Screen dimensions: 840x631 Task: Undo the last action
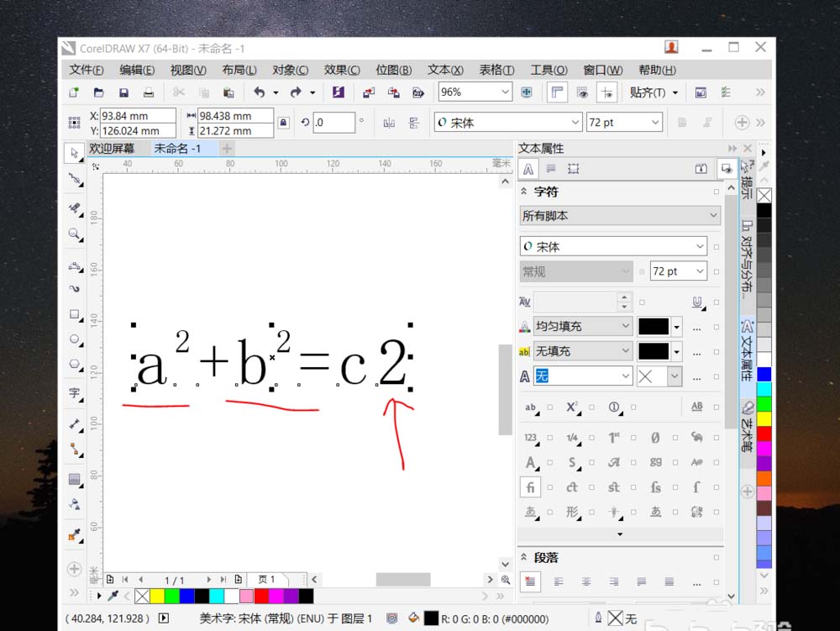pyautogui.click(x=260, y=92)
